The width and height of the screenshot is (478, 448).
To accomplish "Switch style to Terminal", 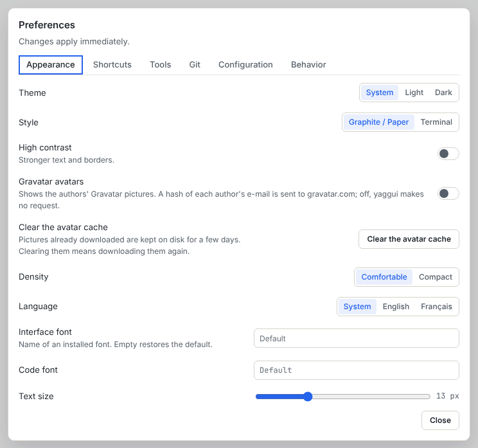I will (x=436, y=122).
